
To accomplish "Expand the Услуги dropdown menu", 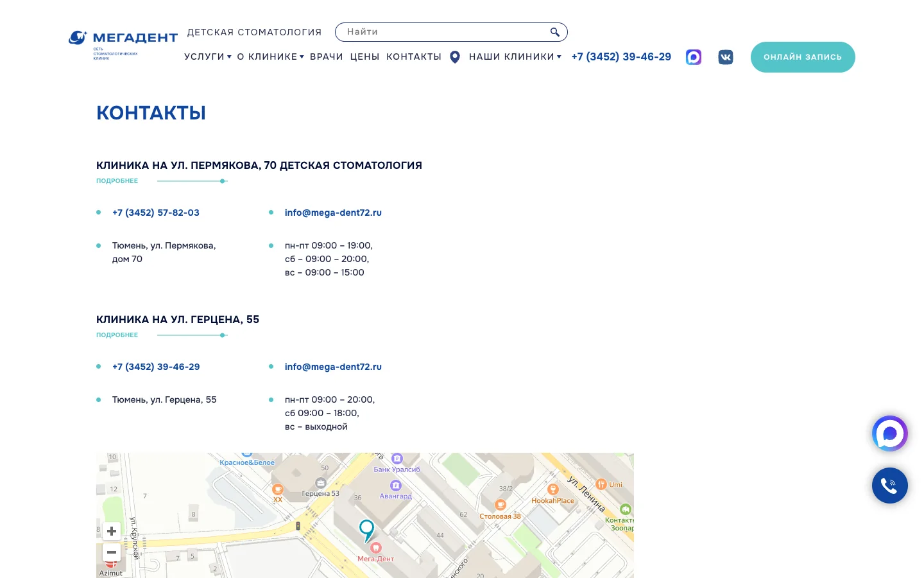I will pos(208,57).
